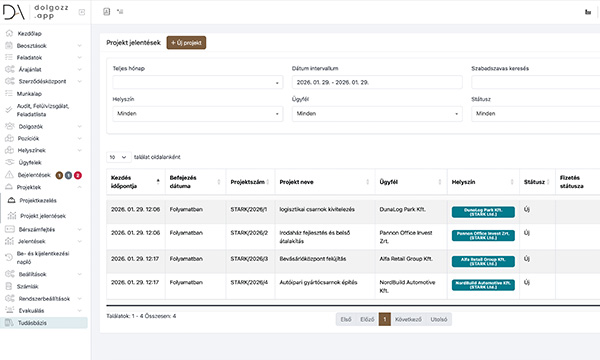Click the Szabadszavas keresés search field
This screenshot has width=600, height=360.
pyautogui.click(x=536, y=82)
